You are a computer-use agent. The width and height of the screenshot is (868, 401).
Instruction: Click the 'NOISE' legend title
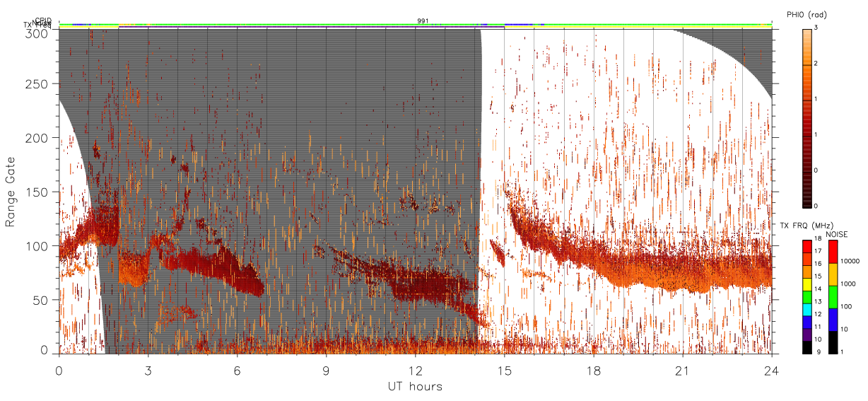coord(837,234)
